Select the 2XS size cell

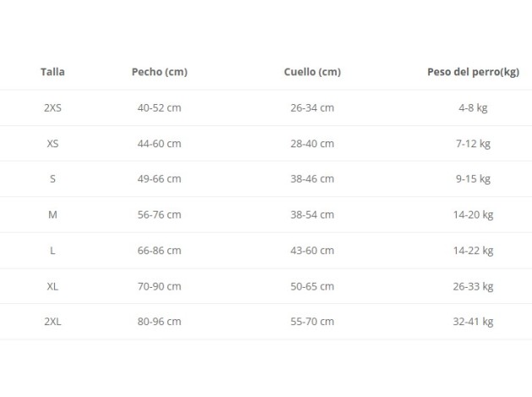pyautogui.click(x=52, y=108)
